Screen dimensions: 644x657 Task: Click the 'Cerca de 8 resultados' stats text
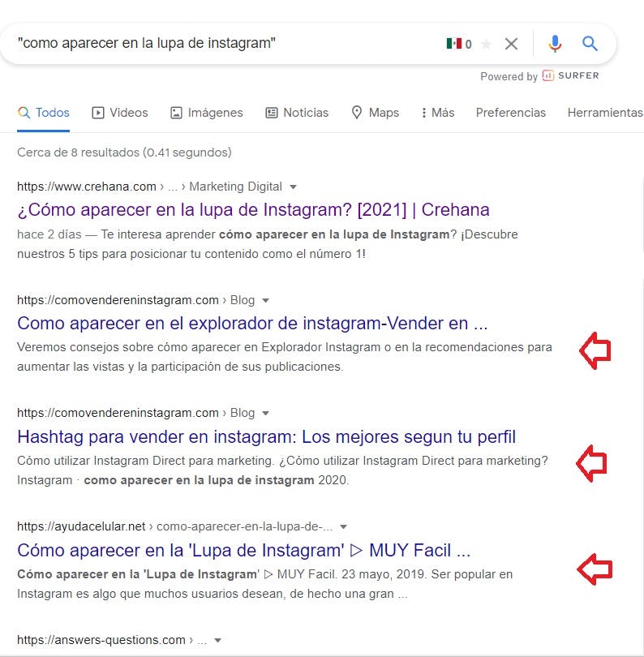(124, 152)
